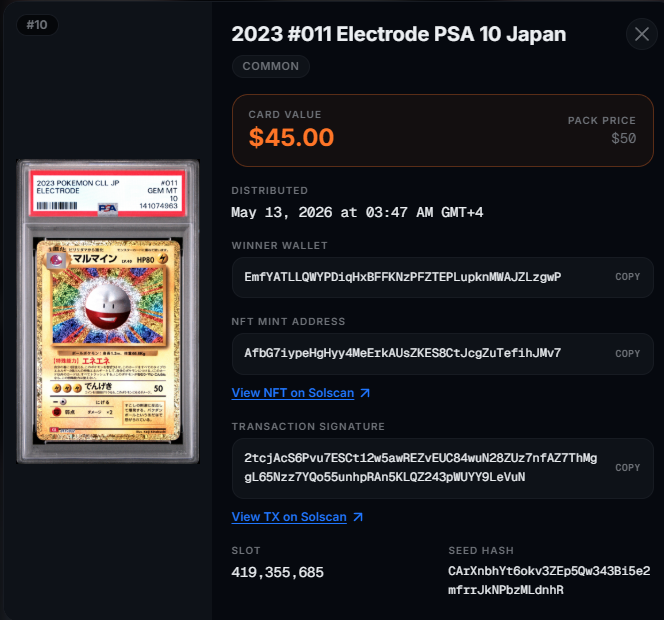Click the title 2023 #011 Electrode PSA 10 Japan
Screen dimensions: 664x621
coord(398,34)
